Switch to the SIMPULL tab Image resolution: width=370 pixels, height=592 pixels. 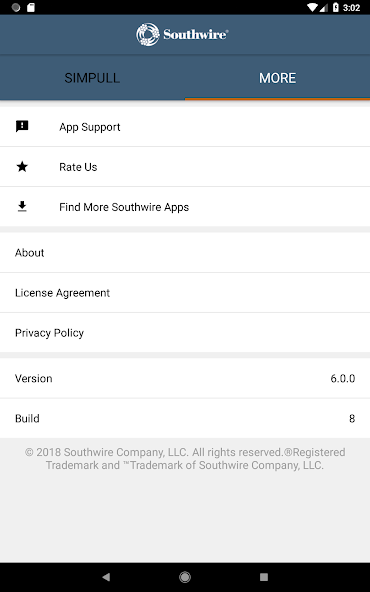pyautogui.click(x=92, y=78)
